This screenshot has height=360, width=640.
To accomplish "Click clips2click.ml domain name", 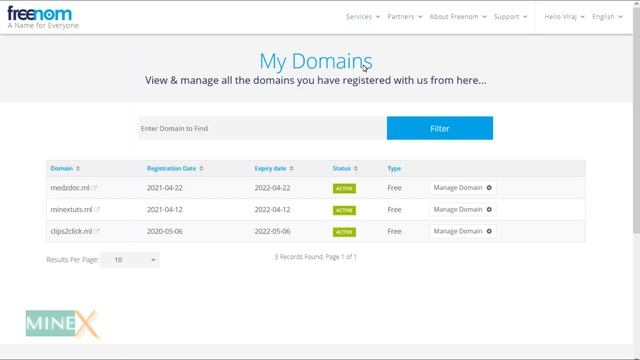I will [x=71, y=231].
